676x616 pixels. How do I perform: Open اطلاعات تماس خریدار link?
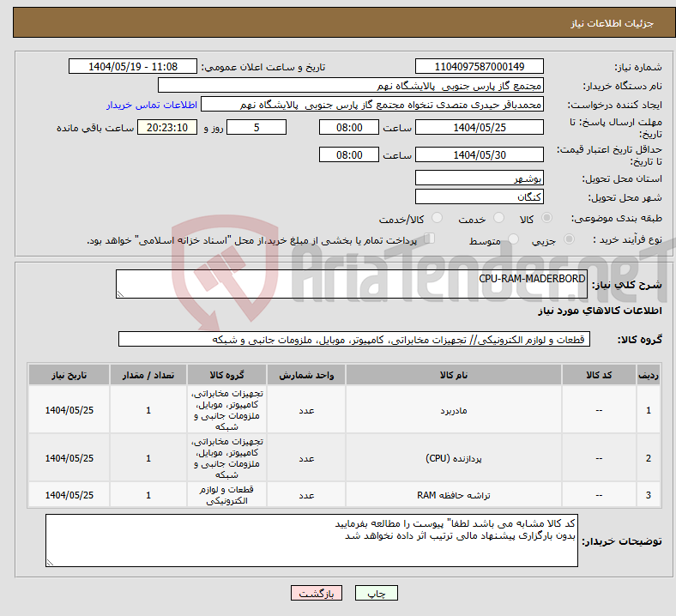point(152,105)
